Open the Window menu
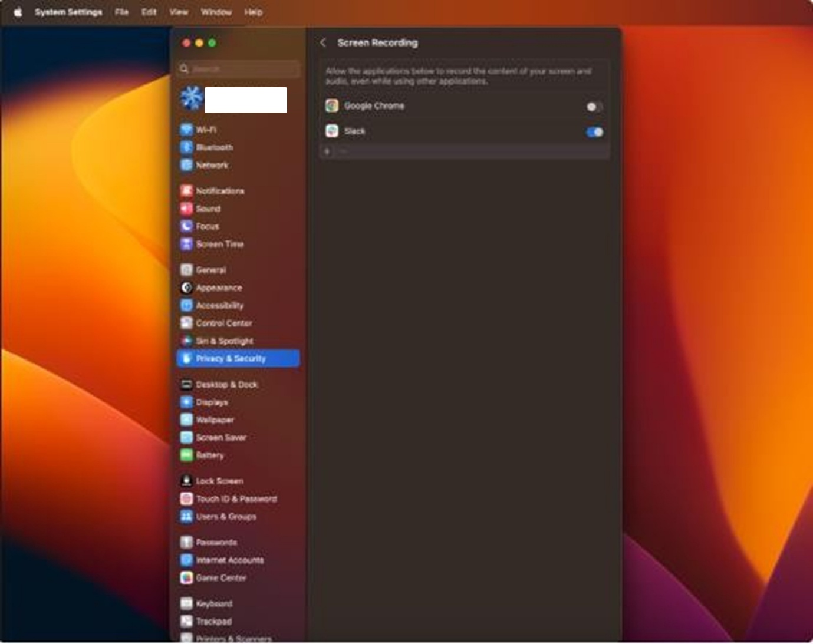Viewport: 813px width, 644px height. [x=216, y=12]
